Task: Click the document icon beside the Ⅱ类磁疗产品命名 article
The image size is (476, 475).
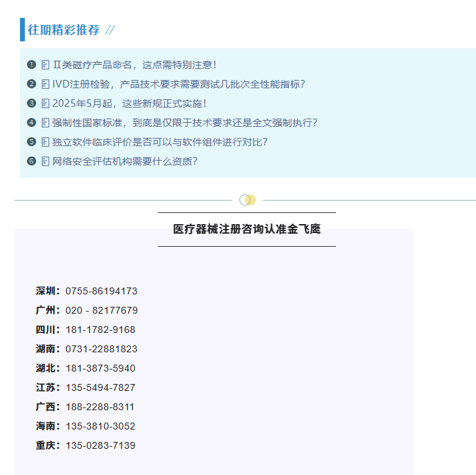Action: point(46,65)
